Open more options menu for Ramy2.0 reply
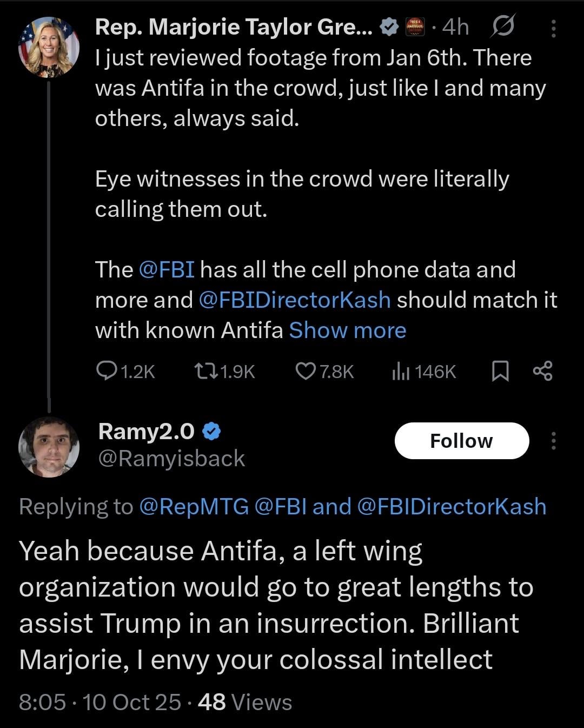The image size is (584, 728). [x=553, y=441]
